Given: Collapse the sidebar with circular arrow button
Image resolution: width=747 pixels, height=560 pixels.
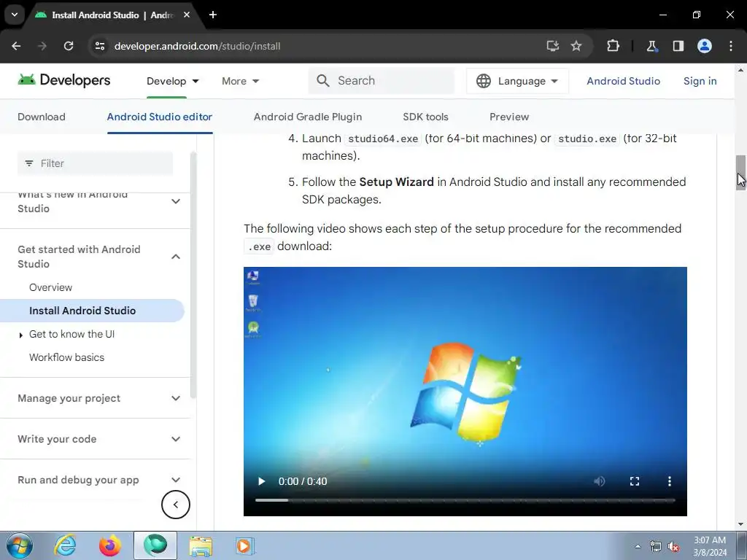Looking at the screenshot, I should 176,505.
